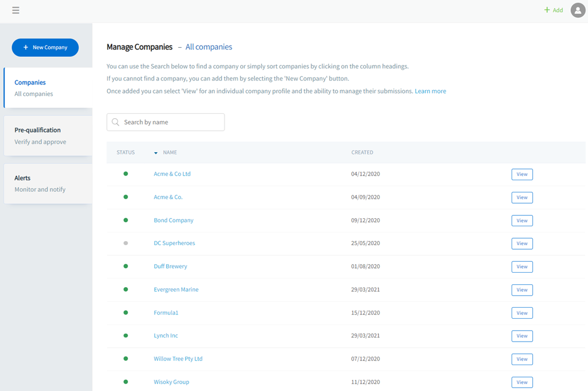Open the Duff Brewery company link
The image size is (588, 391).
point(171,266)
